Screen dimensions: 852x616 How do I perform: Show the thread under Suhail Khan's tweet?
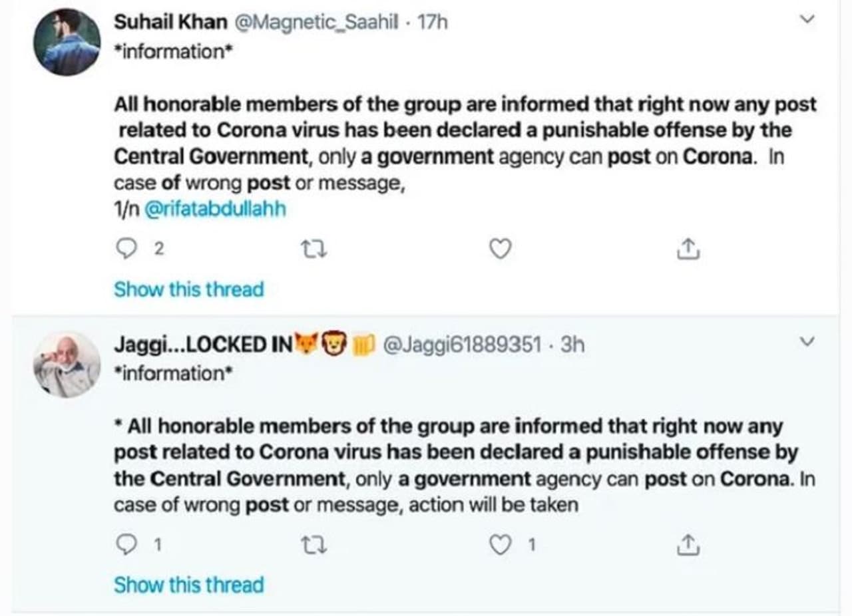click(189, 289)
